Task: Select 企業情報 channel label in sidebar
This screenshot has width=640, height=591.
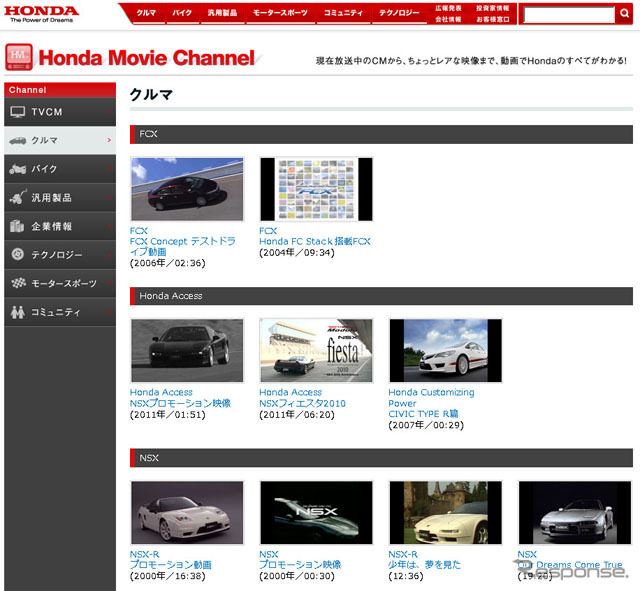Action: click(x=51, y=226)
